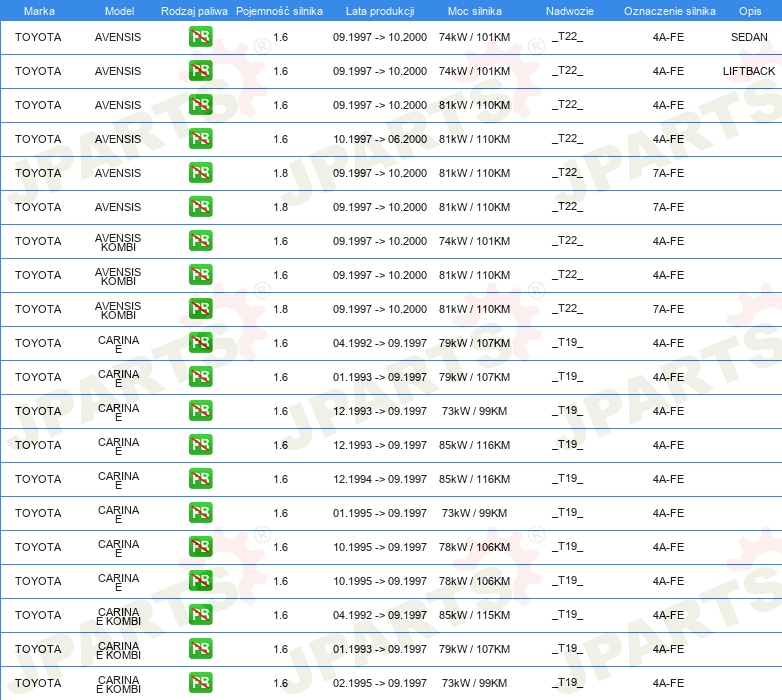Click fuel icon for CARINA E 01.1993 row
The width and height of the screenshot is (782, 700).
click(200, 376)
